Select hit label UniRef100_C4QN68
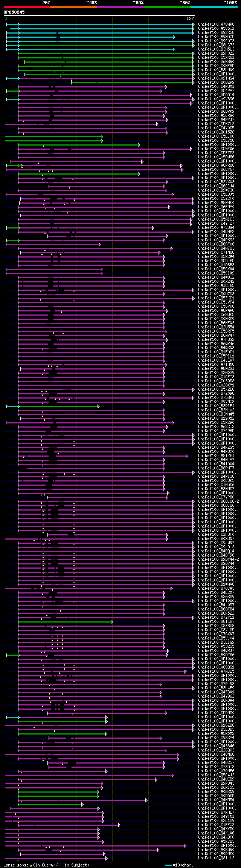The height and width of the screenshot is (868, 241). 216,754
